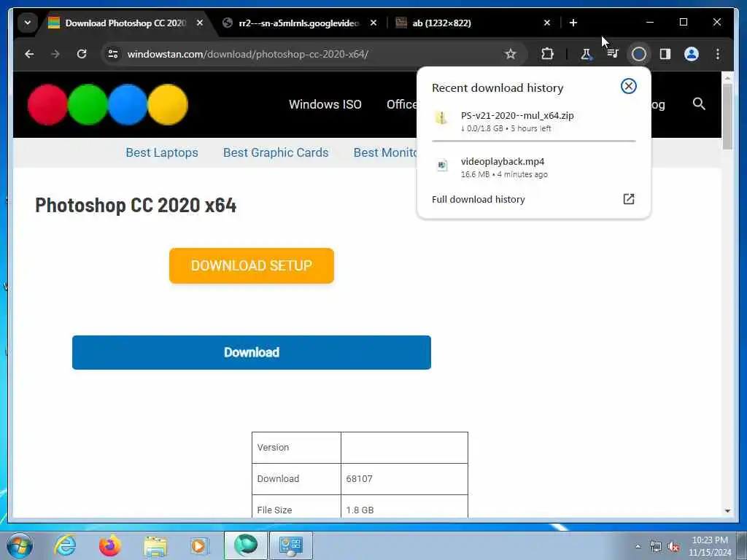The width and height of the screenshot is (747, 560).
Task: Close the googlevideo tab
Action: point(373,23)
